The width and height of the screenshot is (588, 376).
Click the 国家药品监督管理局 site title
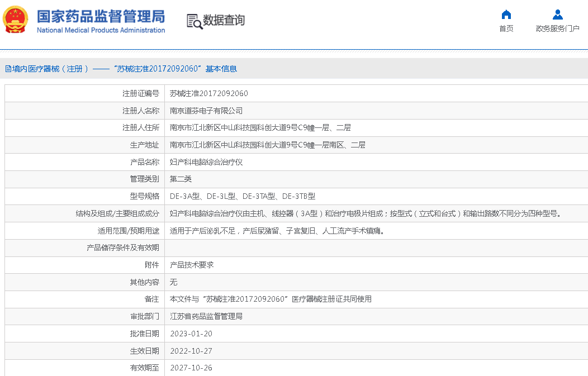[x=101, y=15]
